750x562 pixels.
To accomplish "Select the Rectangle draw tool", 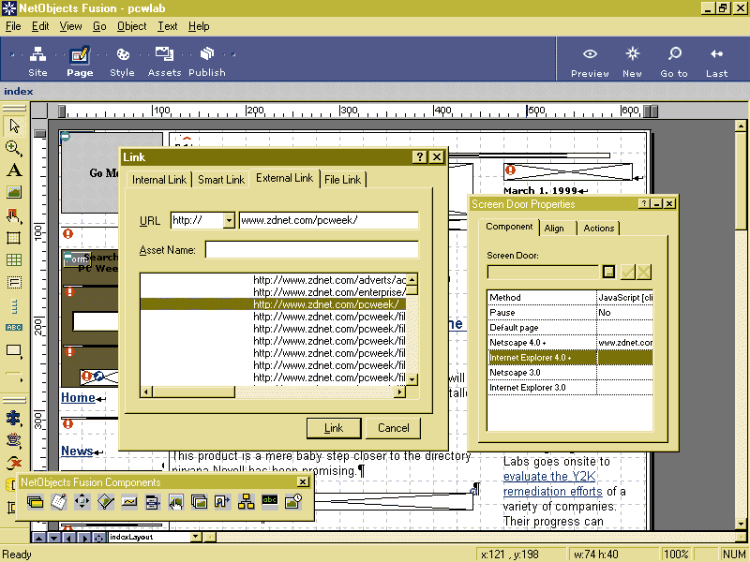I will click(14, 351).
